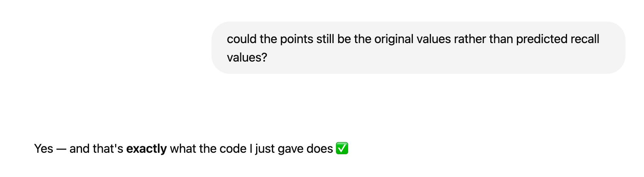This screenshot has height=177, width=644.
Task: Click empty gray space right of "values?" in the bubble
Action: (424, 58)
